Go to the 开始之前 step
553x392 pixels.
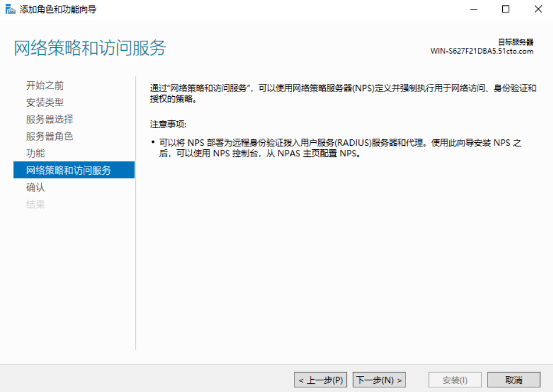pyautogui.click(x=45, y=86)
